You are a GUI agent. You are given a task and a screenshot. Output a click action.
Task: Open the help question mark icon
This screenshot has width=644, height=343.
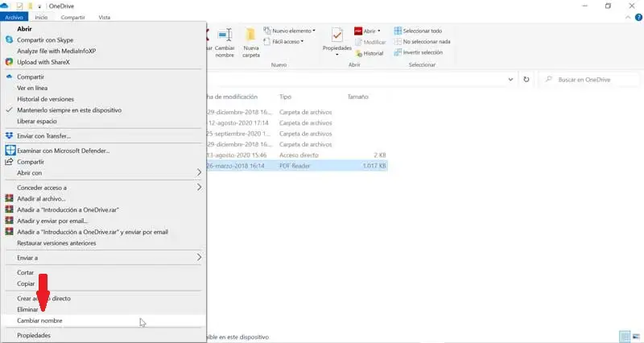pyautogui.click(x=638, y=17)
